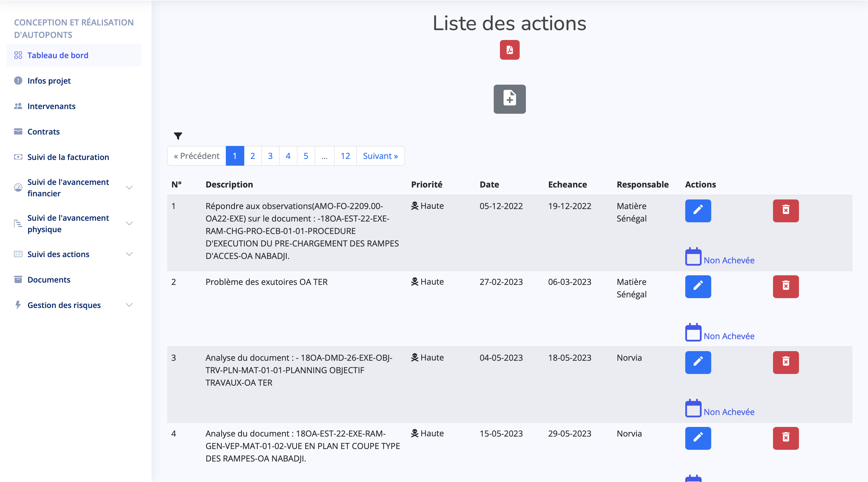Click the project title CONCEPTION ET RÉALISATION D'AUTOPONTS
The image size is (868, 482).
click(x=74, y=29)
